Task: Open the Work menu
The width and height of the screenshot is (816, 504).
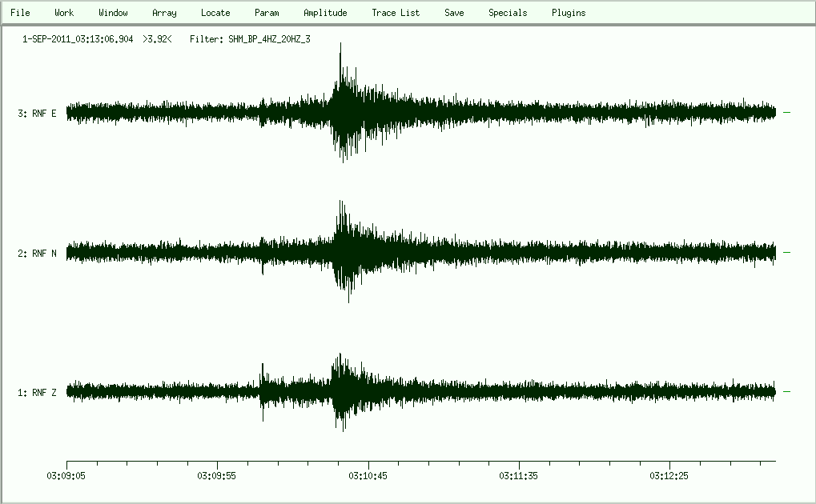Action: click(x=64, y=13)
